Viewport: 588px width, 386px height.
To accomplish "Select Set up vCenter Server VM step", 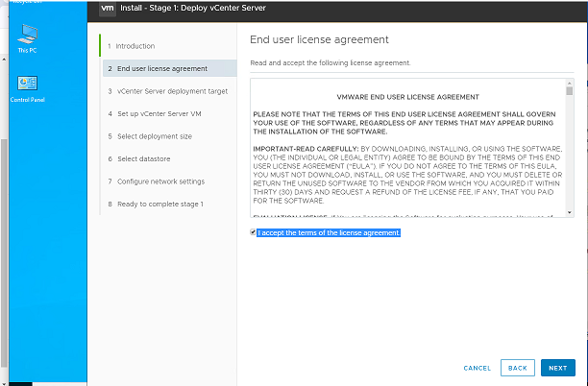I will [160, 113].
